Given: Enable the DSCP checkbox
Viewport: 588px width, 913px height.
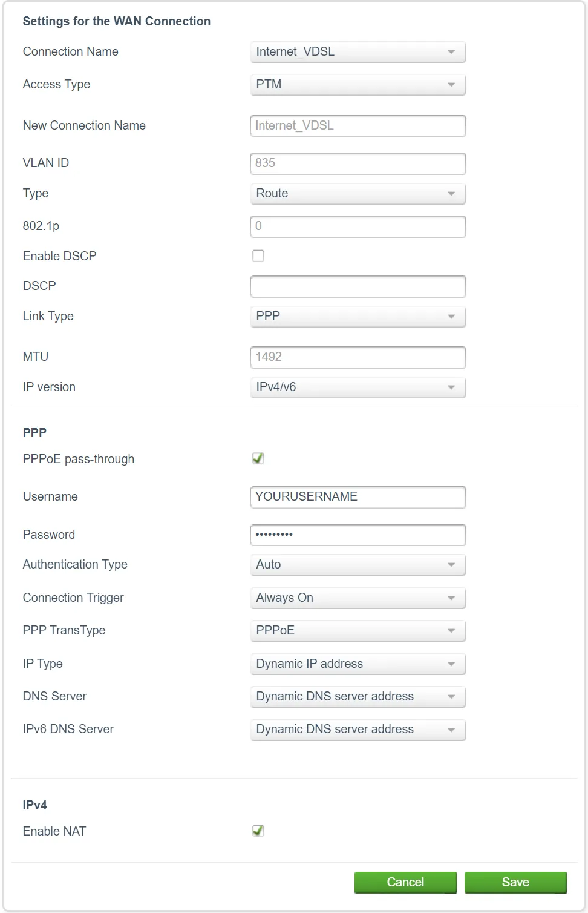Looking at the screenshot, I should (x=258, y=255).
